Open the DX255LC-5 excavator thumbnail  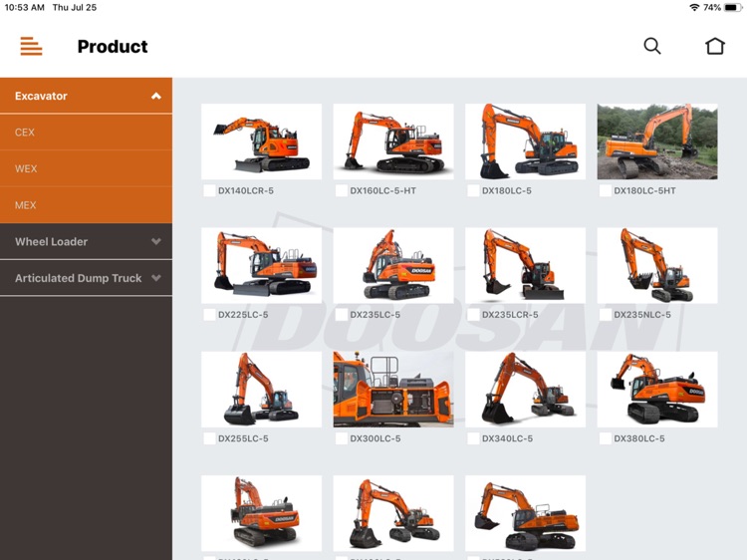[262, 390]
